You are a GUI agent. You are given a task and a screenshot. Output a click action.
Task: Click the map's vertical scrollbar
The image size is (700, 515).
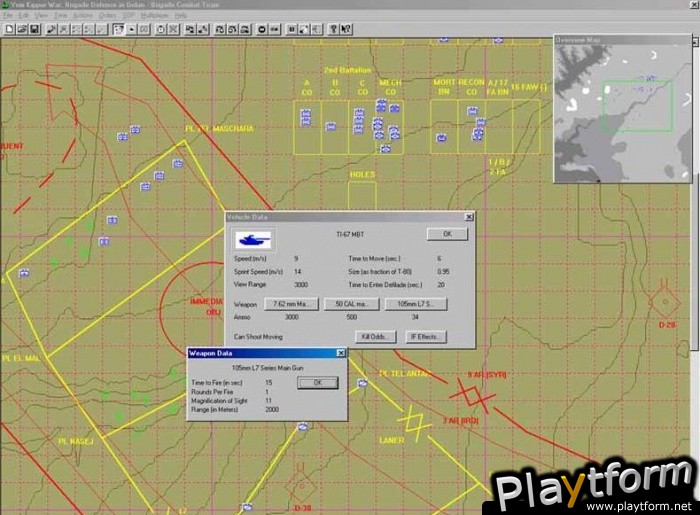coord(695,196)
